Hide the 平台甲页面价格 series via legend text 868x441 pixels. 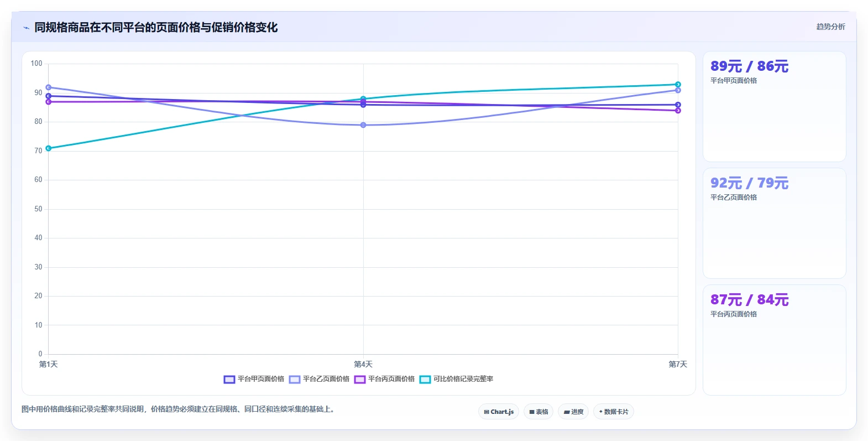(x=261, y=379)
